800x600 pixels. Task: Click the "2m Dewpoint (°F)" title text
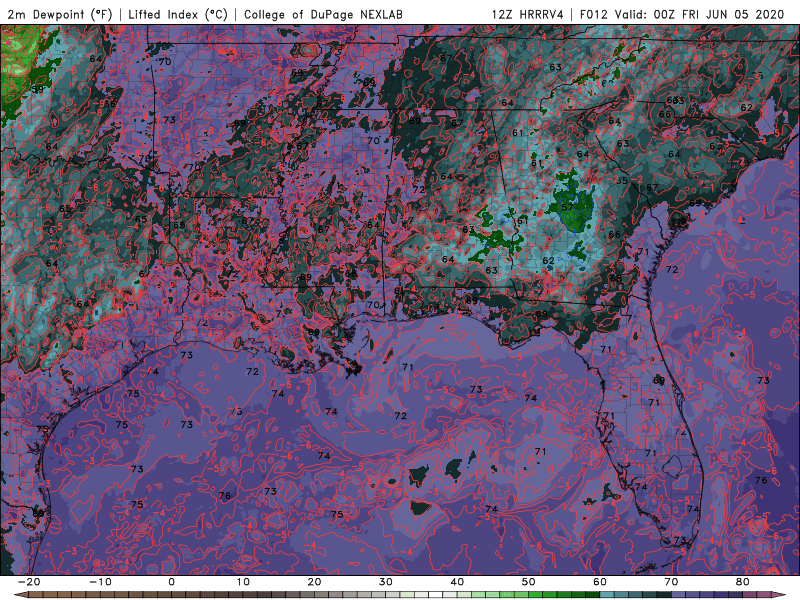coord(60,14)
